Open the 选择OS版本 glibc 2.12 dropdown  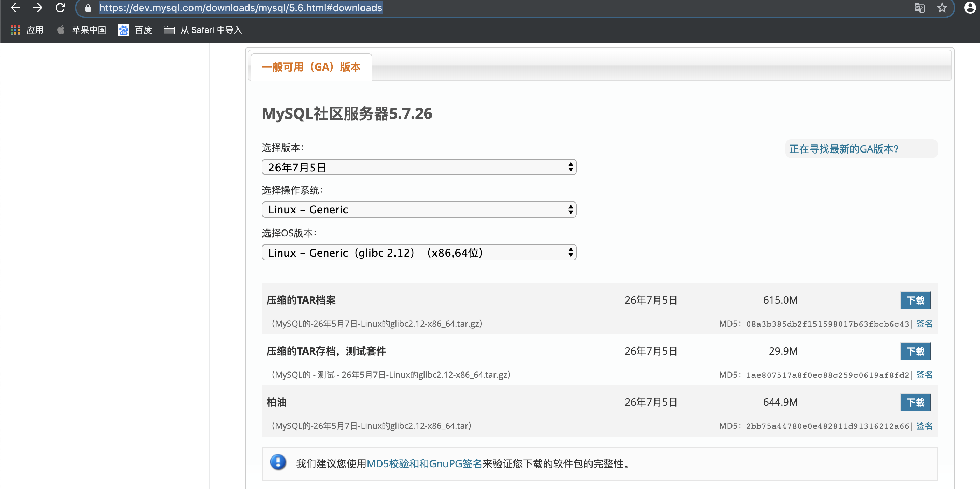[419, 253]
